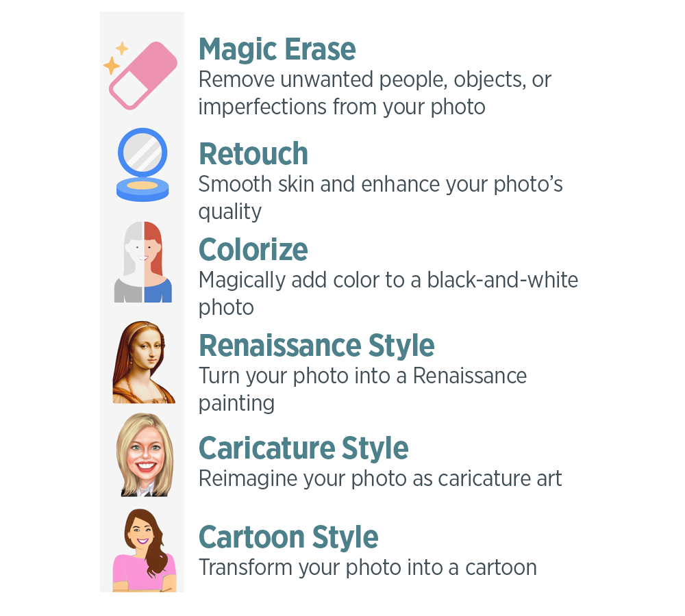
Task: Select the pink Magic Erase eraser icon
Action: click(x=145, y=75)
